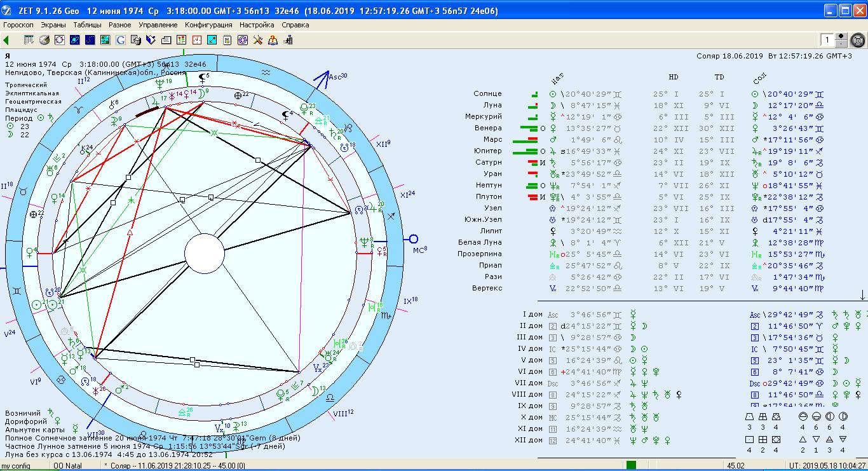Click the number input field showing 1
This screenshot has height=471, width=868.
(827, 40)
